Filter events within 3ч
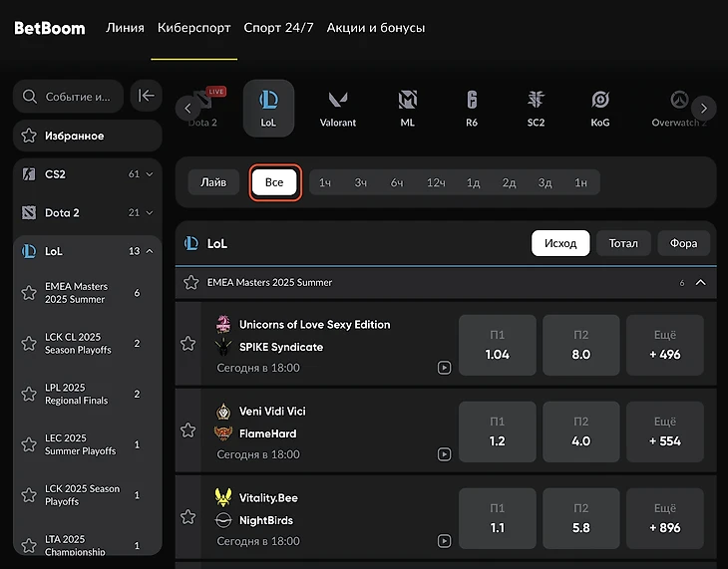728x569 pixels. pos(361,183)
